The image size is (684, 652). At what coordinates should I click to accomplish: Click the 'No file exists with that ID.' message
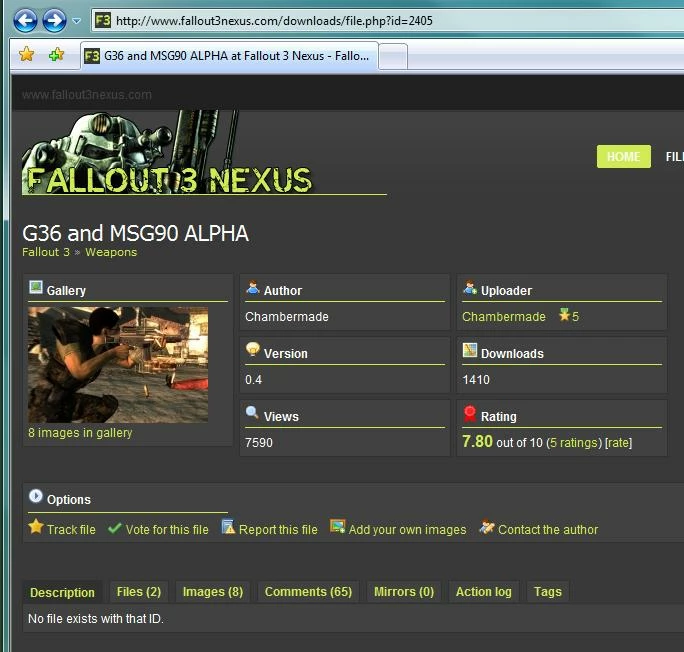[x=96, y=618]
